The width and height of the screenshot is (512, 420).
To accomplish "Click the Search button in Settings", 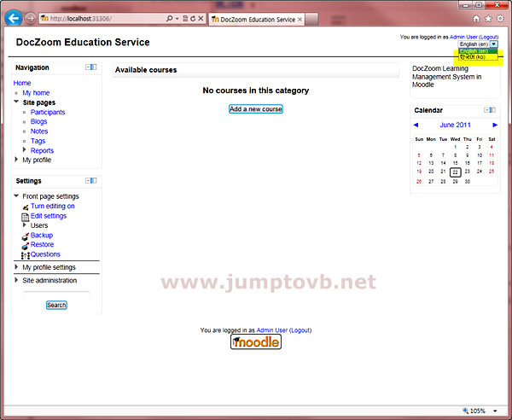I will point(56,305).
